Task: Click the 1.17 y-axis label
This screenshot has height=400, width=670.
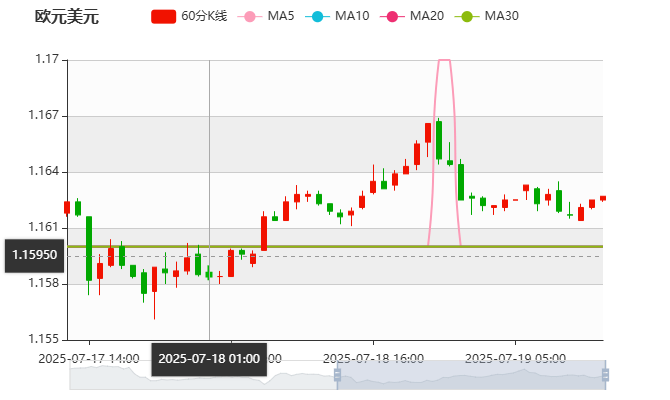Action: 47,59
